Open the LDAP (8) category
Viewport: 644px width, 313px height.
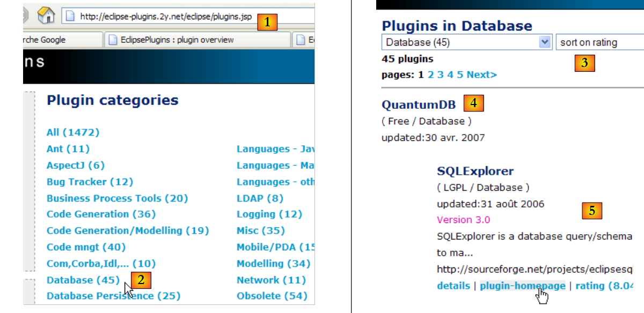click(x=260, y=198)
